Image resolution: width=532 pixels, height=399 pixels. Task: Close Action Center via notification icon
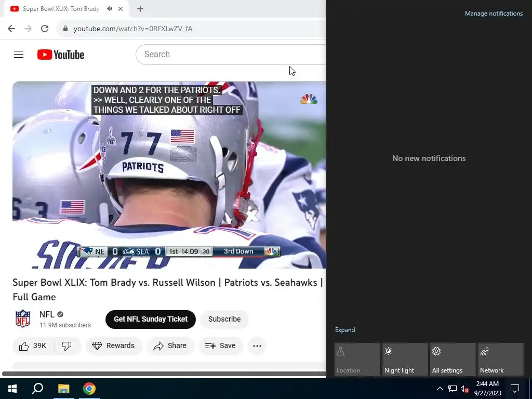click(x=515, y=389)
